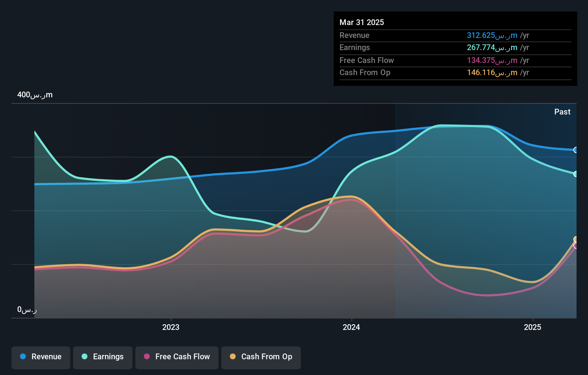This screenshot has width=588, height=375.
Task: Click the 'Revenue' row label in tooltip
Action: (x=355, y=35)
